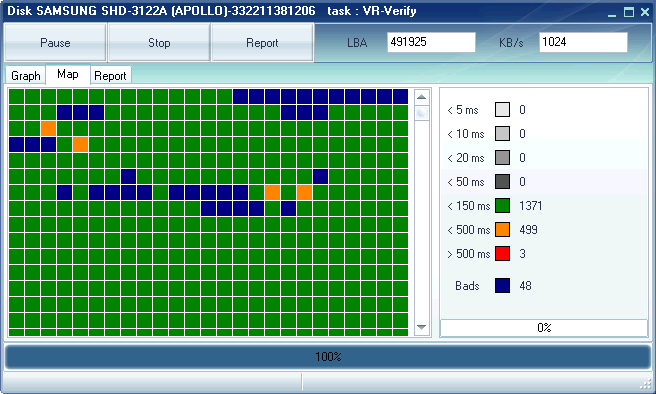Screen dimensions: 656x394
Task: Click the scroll down arrow of the map
Action: [x=422, y=327]
